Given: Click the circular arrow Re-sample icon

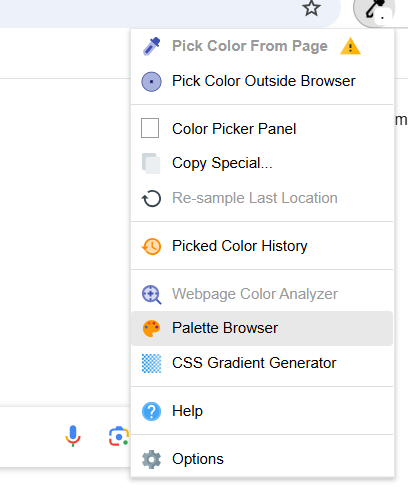Looking at the screenshot, I should tap(151, 198).
